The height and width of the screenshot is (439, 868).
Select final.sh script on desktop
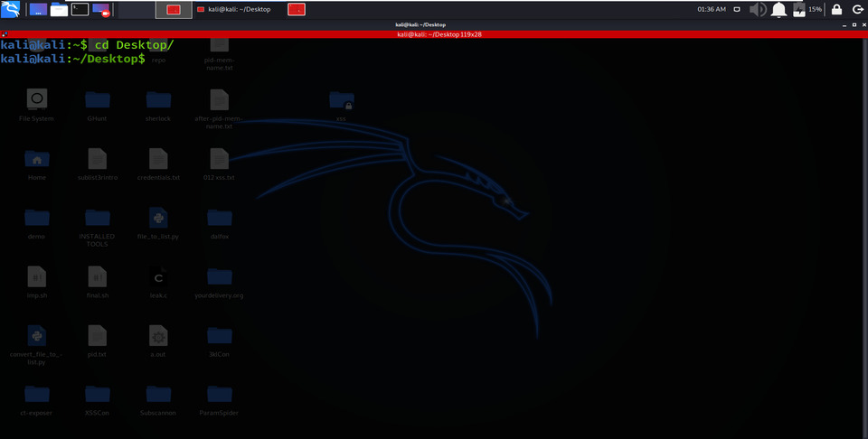98,282
